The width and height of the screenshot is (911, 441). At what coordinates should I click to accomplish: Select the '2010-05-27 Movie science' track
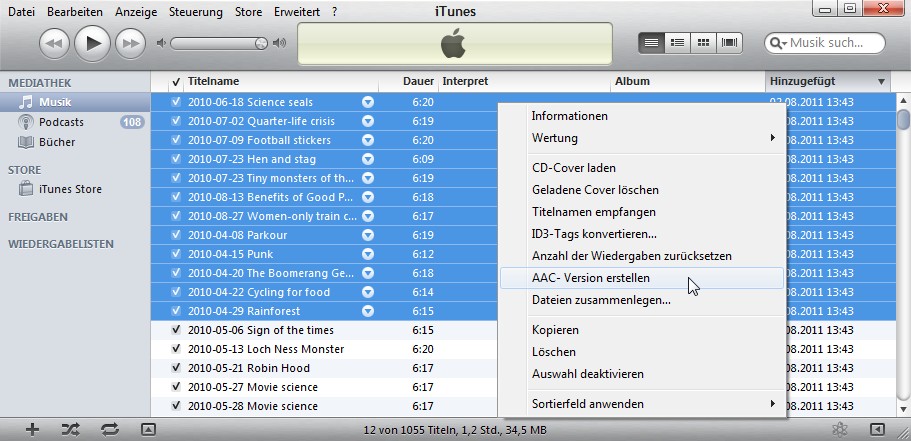point(253,387)
